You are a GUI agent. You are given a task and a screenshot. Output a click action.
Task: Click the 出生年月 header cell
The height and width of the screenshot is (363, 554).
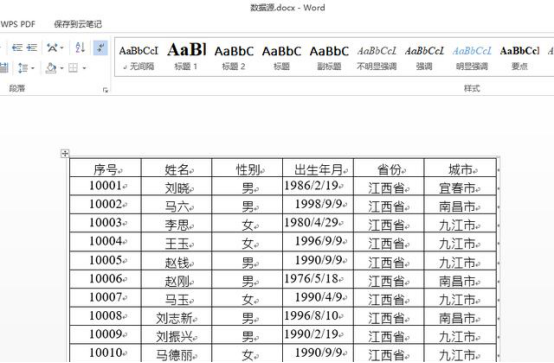click(318, 168)
